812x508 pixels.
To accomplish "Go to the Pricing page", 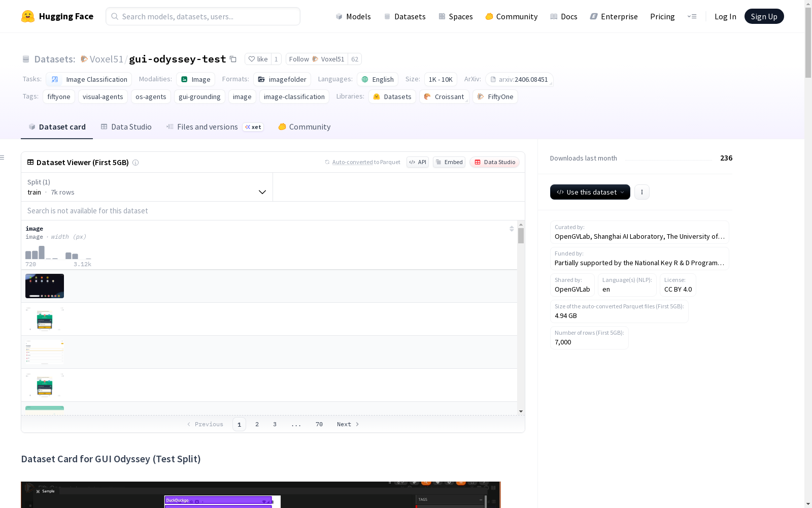I will click(x=662, y=16).
